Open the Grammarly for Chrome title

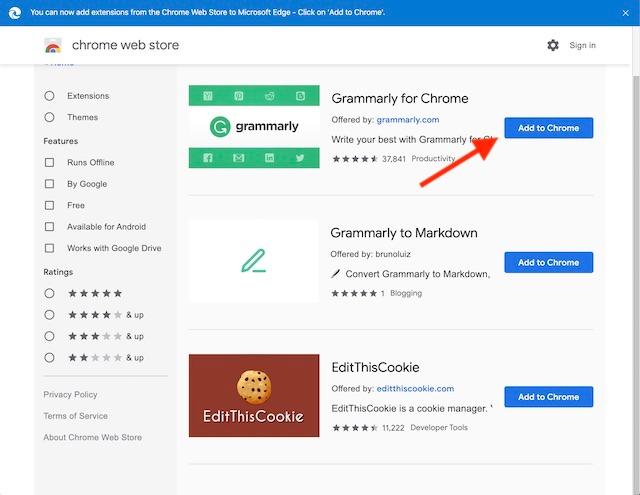[400, 98]
